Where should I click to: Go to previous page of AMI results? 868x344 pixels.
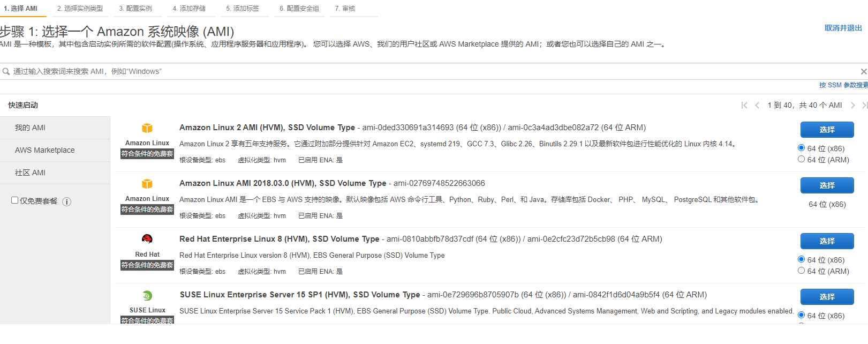pos(757,106)
